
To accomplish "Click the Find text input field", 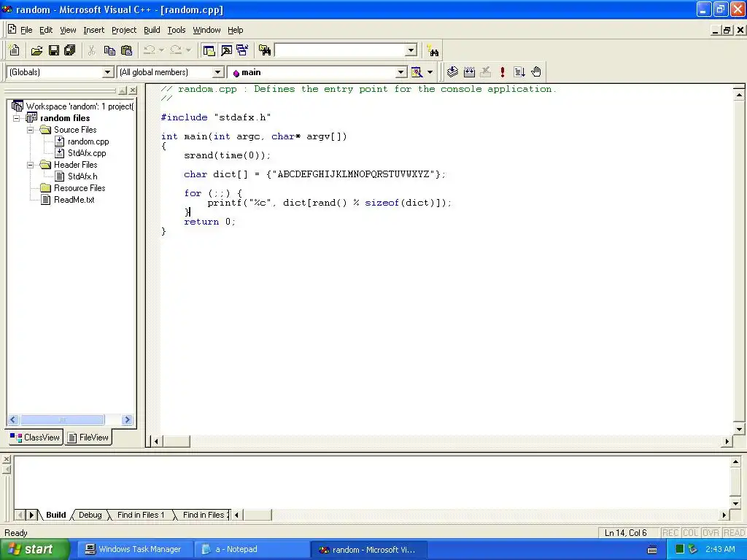I will click(x=341, y=50).
